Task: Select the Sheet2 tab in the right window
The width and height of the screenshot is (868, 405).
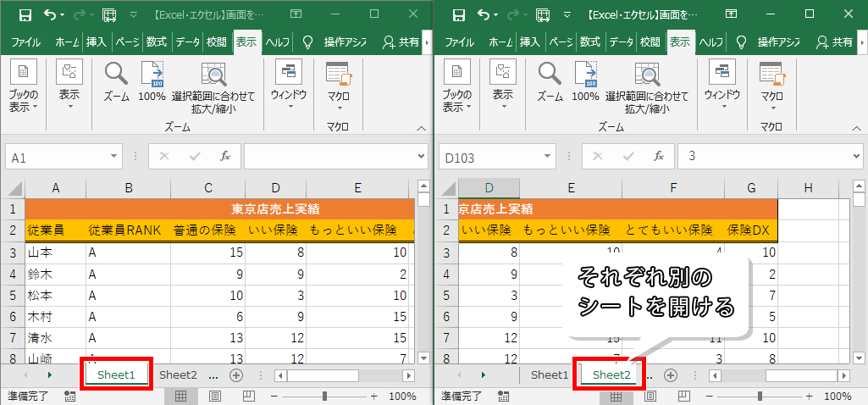Action: 611,374
